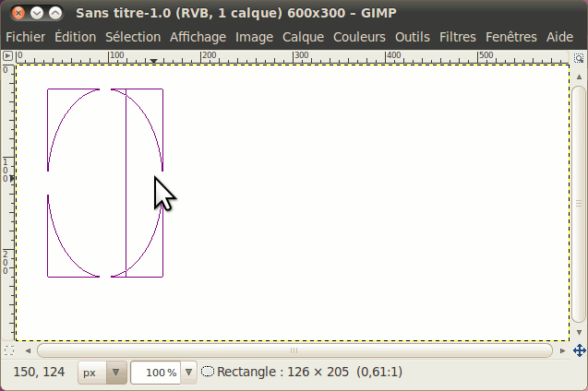Click the vertical scrollbar handle

[x=579, y=203]
